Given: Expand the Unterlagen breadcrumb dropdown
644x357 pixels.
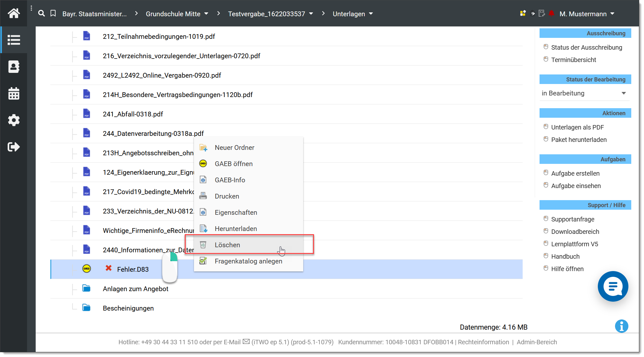Looking at the screenshot, I should click(x=371, y=14).
